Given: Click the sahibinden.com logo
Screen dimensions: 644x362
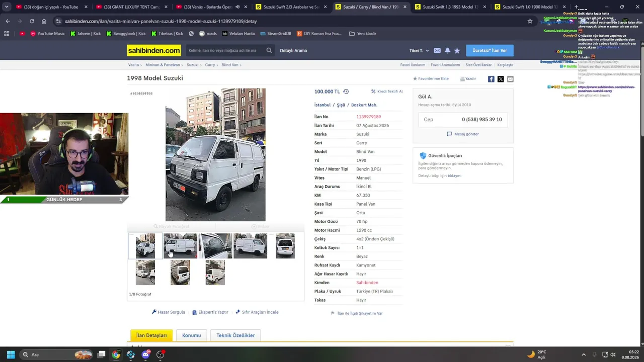Looking at the screenshot, I should (154, 50).
